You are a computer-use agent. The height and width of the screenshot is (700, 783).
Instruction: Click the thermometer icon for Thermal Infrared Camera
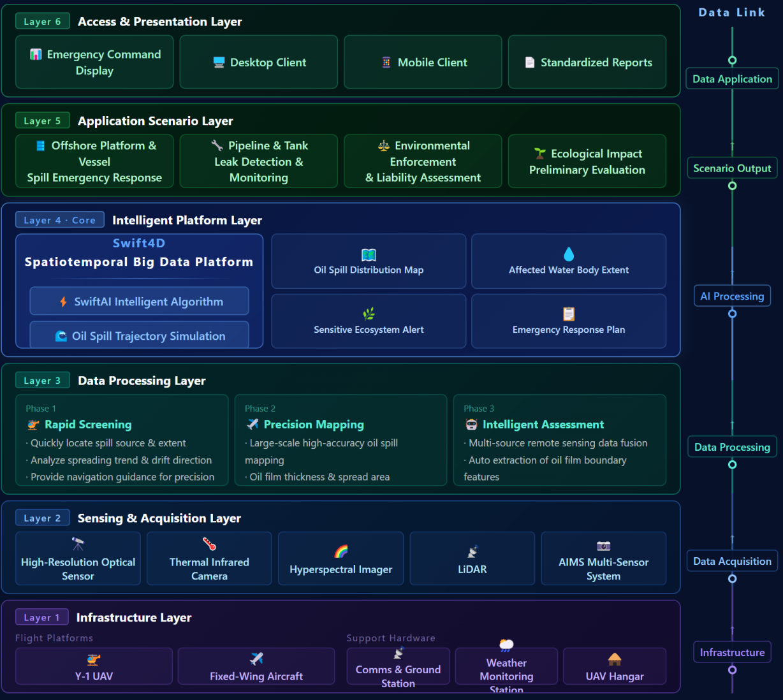[209, 544]
